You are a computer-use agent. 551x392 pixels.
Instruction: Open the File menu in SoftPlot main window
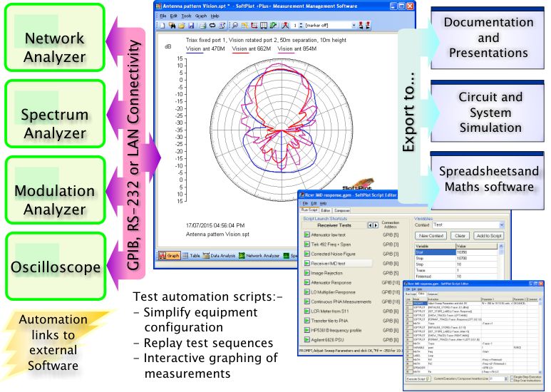point(163,16)
